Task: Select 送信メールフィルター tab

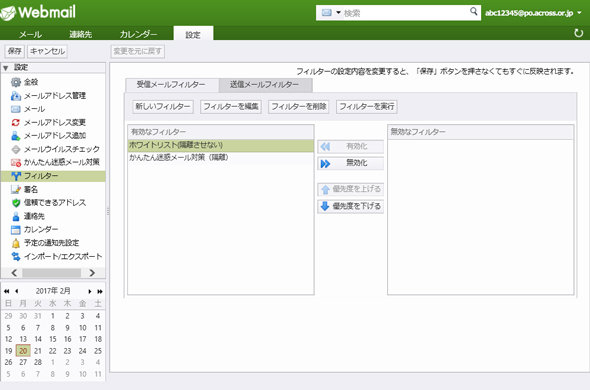Action: coord(265,85)
